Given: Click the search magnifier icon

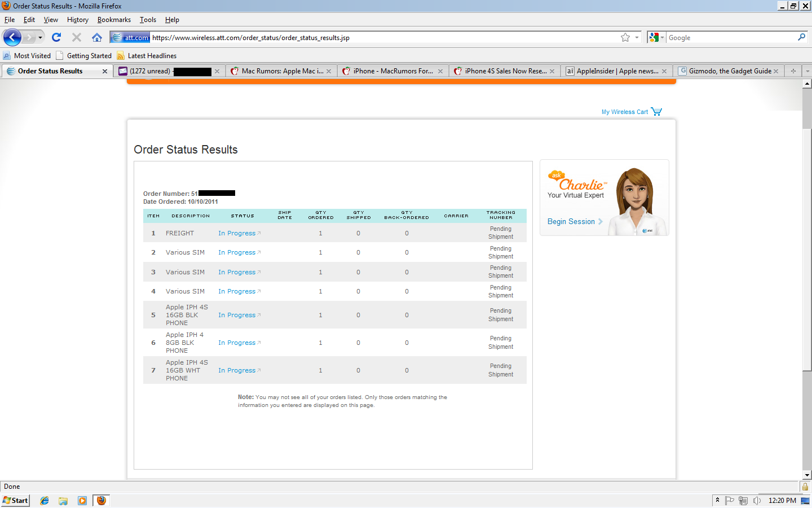Looking at the screenshot, I should (x=801, y=37).
